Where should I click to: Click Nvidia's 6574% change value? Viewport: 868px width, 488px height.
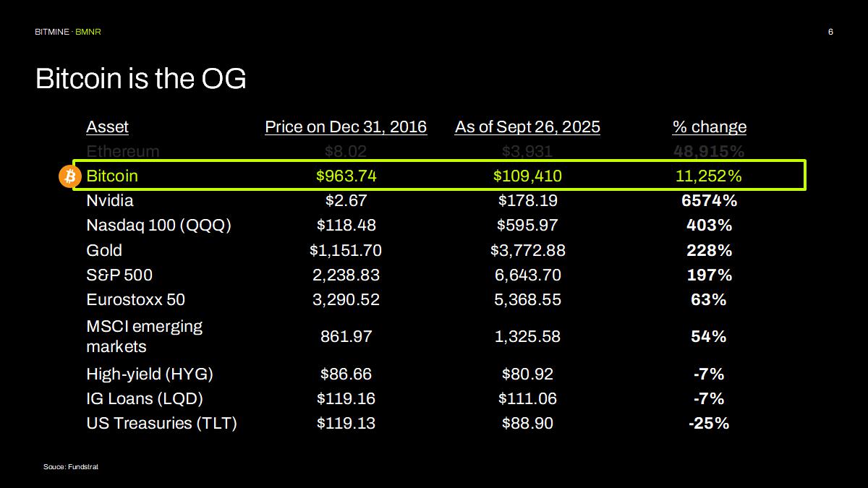pyautogui.click(x=709, y=200)
